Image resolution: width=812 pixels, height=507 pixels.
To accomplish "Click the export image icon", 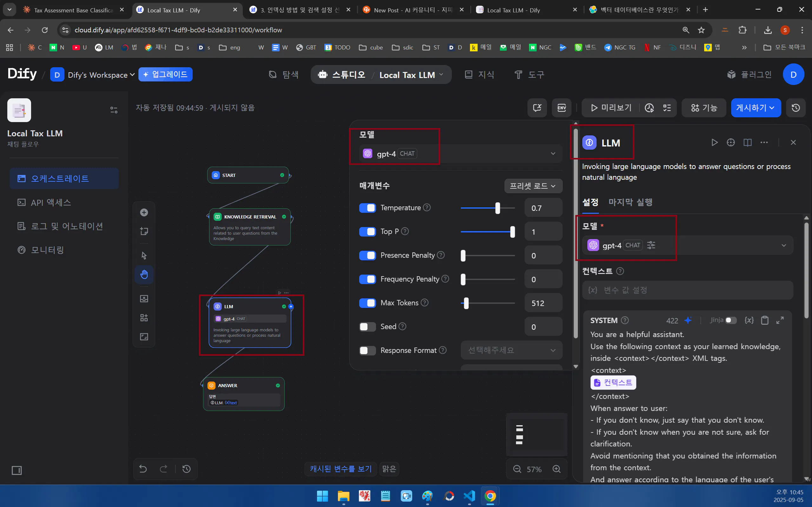I will point(144,298).
